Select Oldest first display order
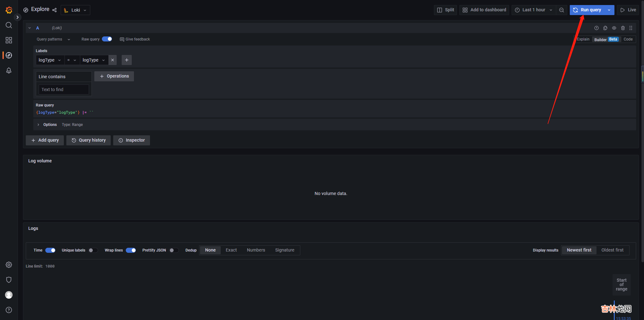 coord(612,250)
